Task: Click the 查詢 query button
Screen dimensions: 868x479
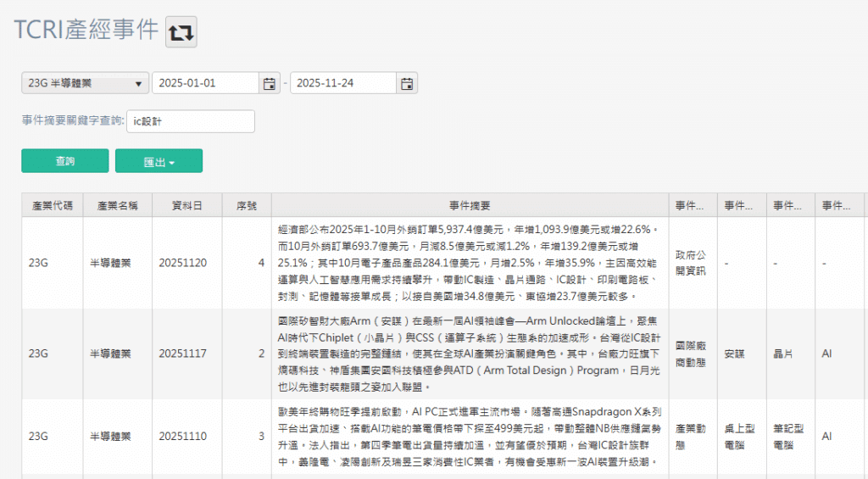Action: point(65,161)
